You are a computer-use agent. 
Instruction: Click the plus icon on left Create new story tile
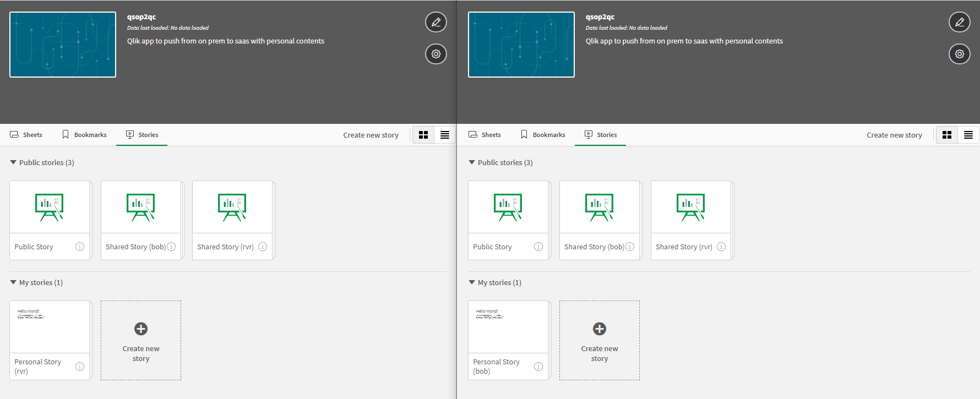[141, 329]
